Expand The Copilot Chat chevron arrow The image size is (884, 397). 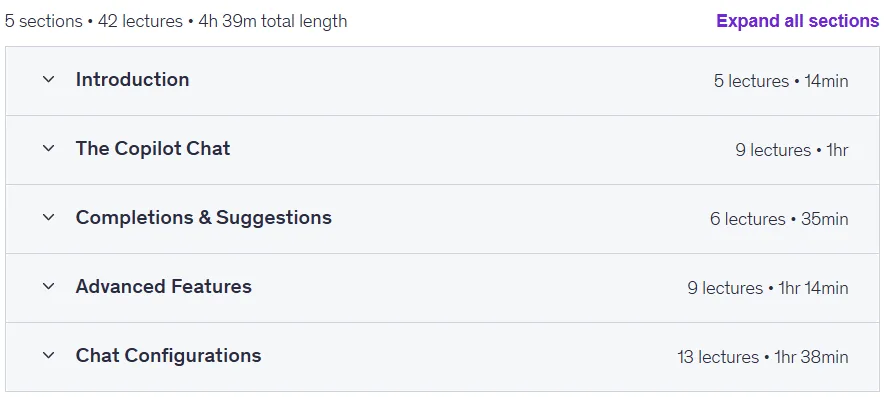coord(48,149)
